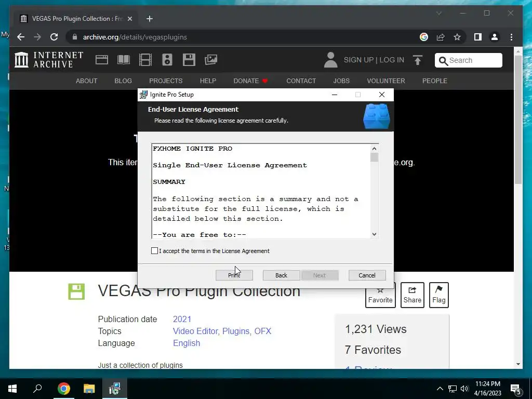This screenshot has width=532, height=399.
Task: Open the Video Editor topic link
Action: tap(196, 331)
